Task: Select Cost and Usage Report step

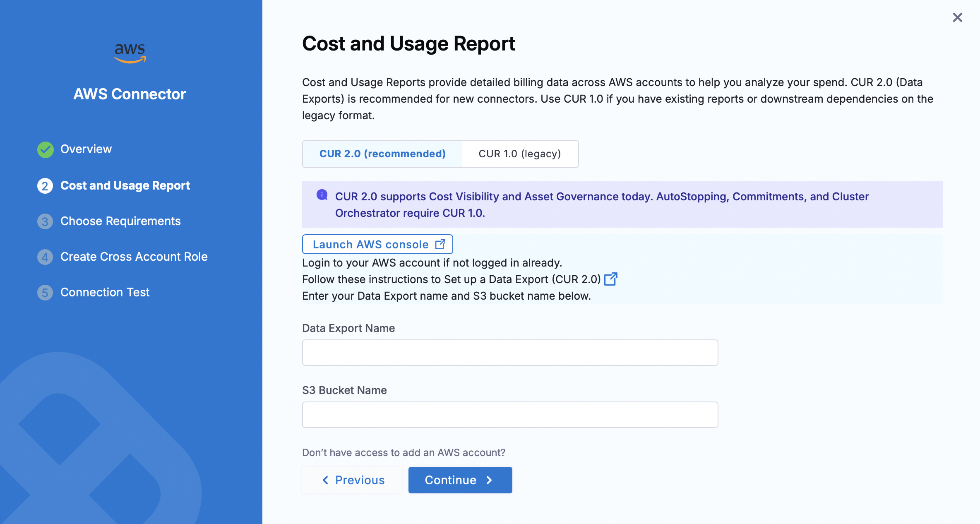Action: tap(125, 185)
